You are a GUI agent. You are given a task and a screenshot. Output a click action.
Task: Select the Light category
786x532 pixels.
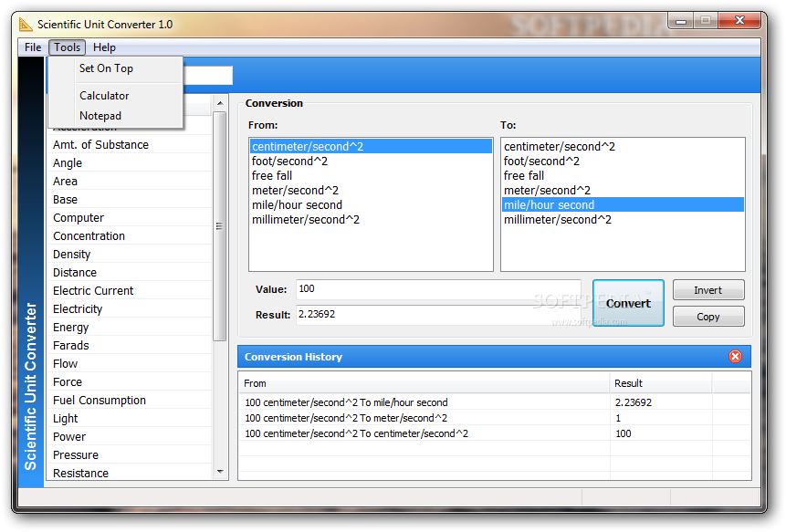click(130, 419)
